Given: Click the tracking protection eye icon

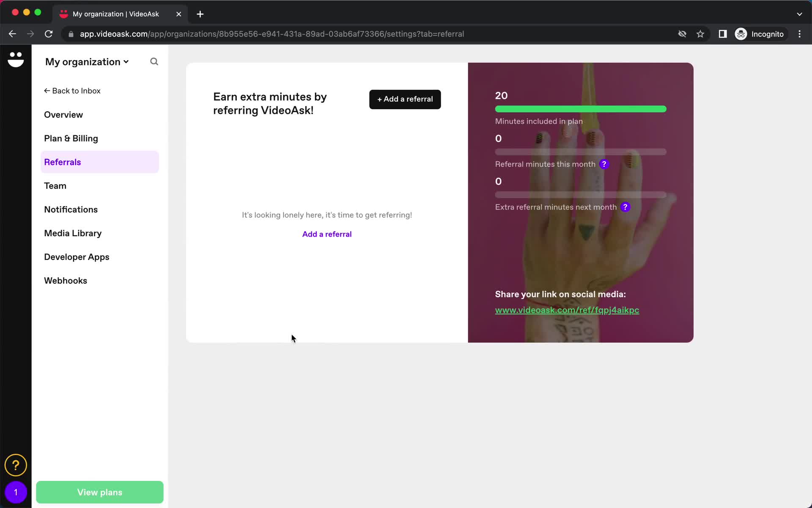Looking at the screenshot, I should [x=682, y=34].
